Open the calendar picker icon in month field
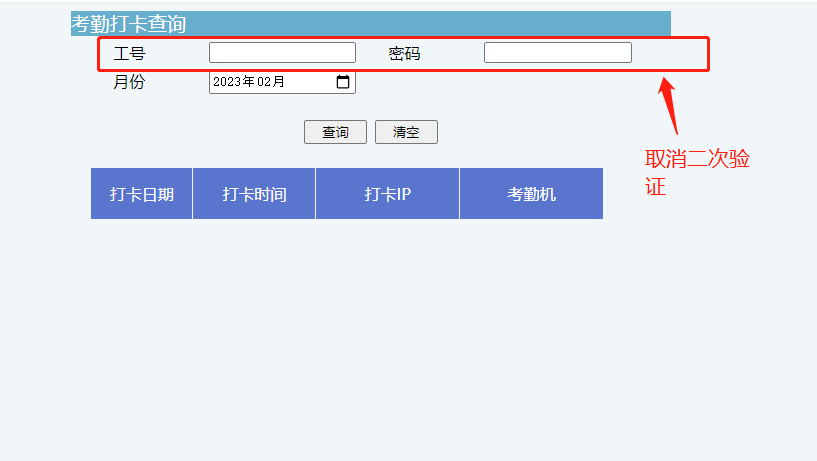 (x=343, y=82)
